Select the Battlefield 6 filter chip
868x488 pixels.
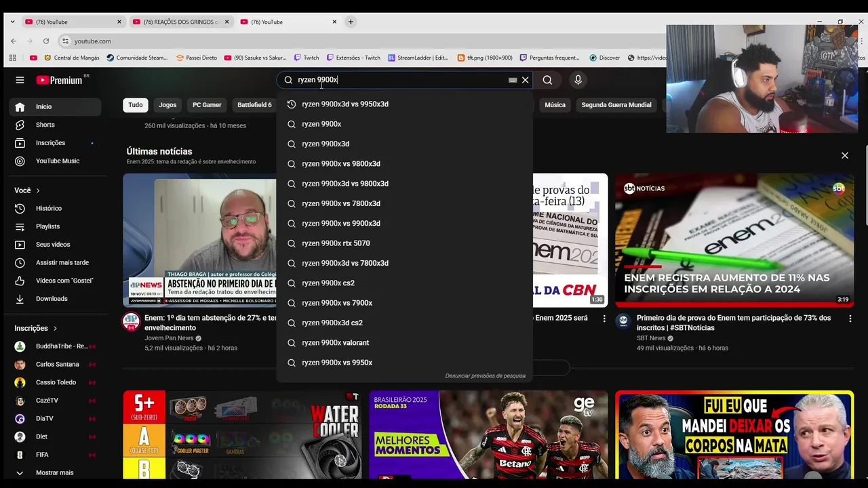(x=254, y=105)
